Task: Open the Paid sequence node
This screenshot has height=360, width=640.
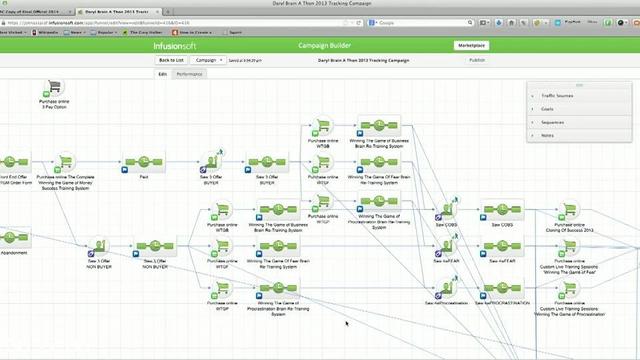Action: tap(144, 162)
